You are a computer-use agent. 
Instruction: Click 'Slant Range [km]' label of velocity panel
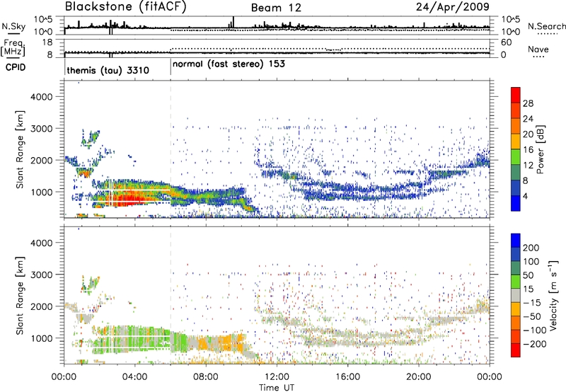click(20, 295)
